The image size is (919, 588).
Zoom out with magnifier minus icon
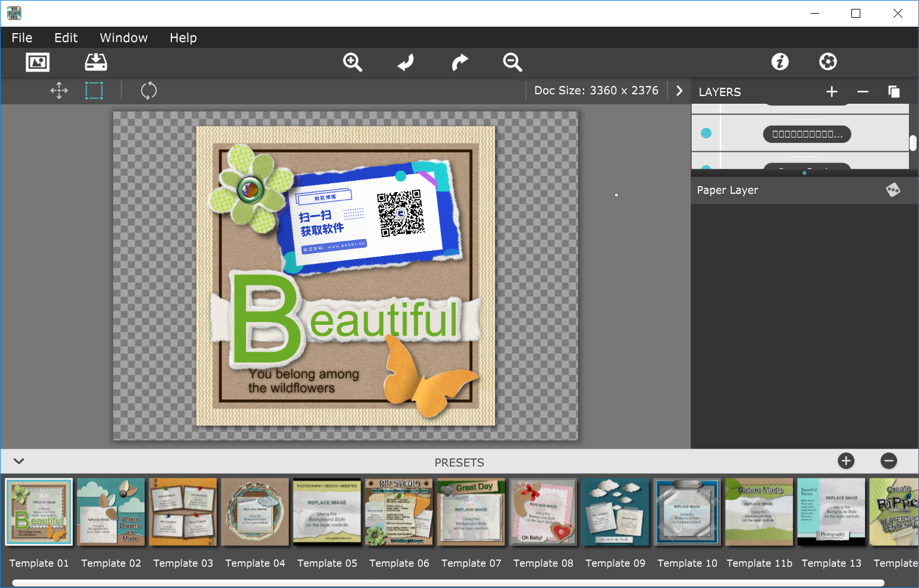tap(513, 62)
